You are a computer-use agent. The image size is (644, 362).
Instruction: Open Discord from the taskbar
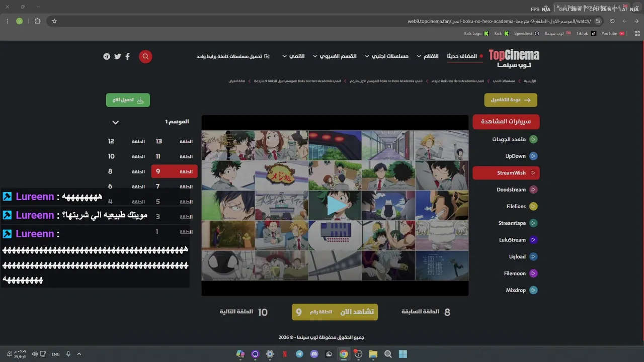pyautogui.click(x=314, y=354)
